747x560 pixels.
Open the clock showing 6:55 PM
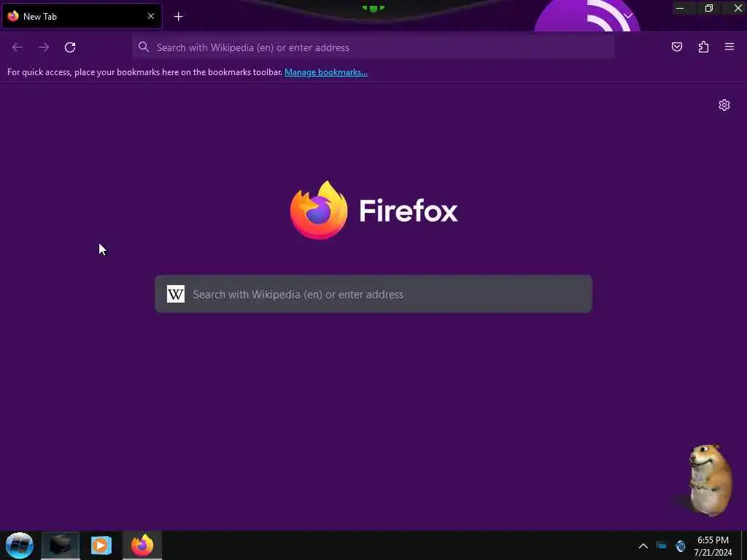(713, 546)
